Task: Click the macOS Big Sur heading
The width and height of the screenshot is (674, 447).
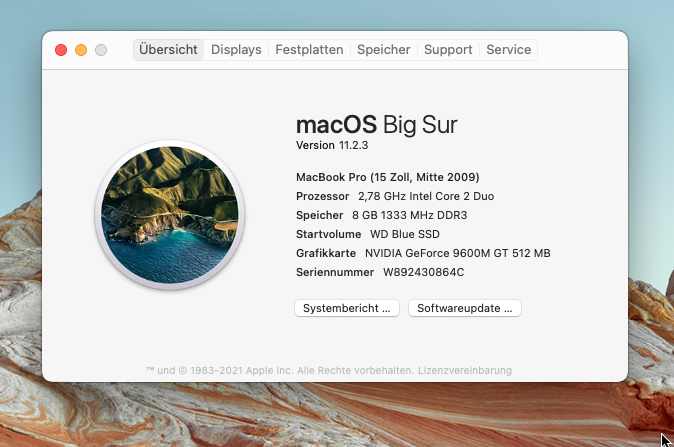Action: [377, 125]
